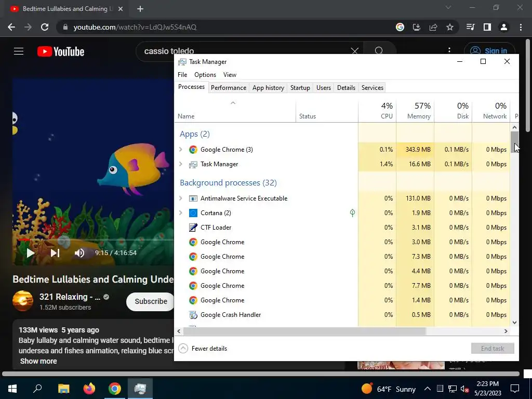The image size is (532, 399).
Task: Open the Task Manager Options menu
Action: click(205, 75)
